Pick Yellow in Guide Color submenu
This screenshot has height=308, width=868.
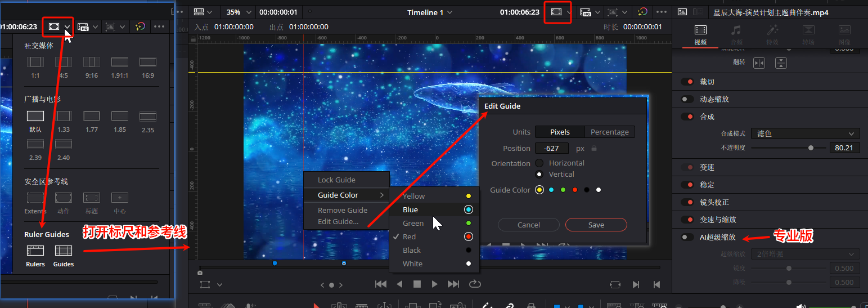434,196
